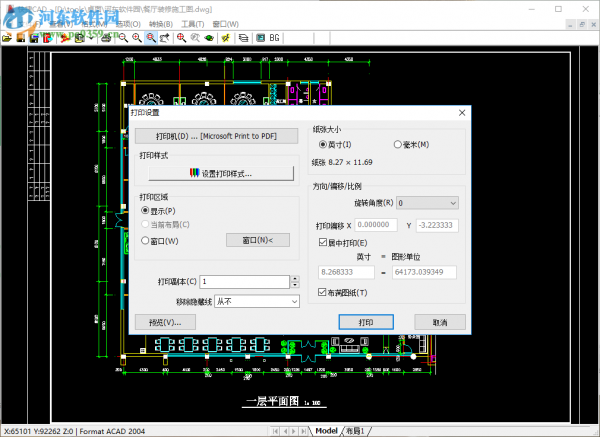Toggle the 布满图纸(T) checkbox
Viewport: 600px width, 437px height.
pyautogui.click(x=322, y=292)
